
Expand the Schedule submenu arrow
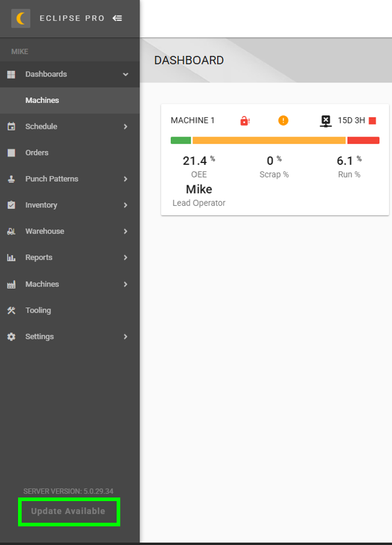click(x=126, y=126)
